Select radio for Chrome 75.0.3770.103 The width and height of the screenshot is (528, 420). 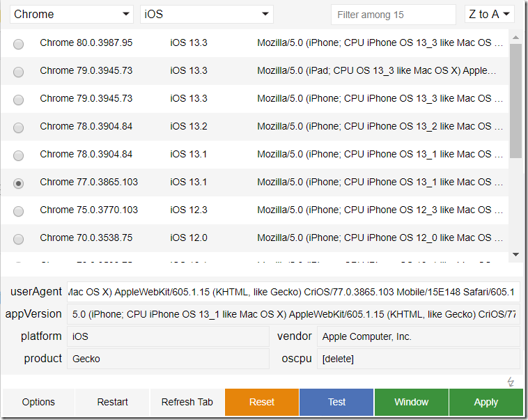(18, 211)
